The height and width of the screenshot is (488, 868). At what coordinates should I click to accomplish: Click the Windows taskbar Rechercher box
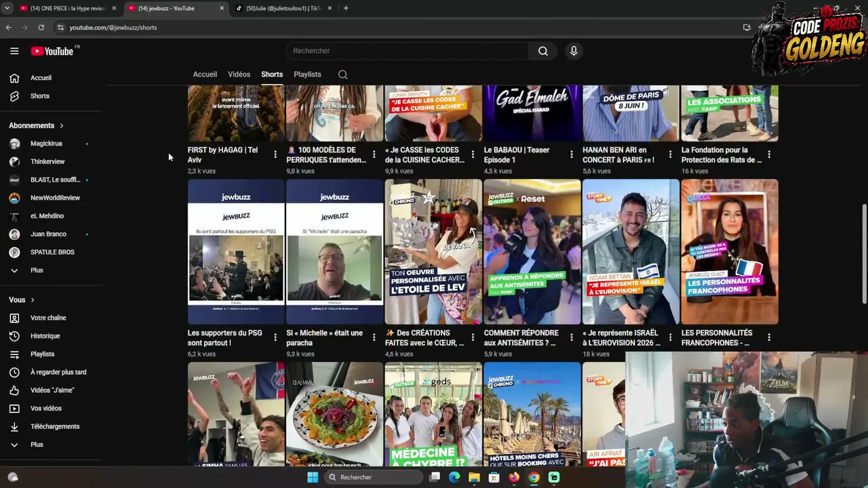(373, 477)
